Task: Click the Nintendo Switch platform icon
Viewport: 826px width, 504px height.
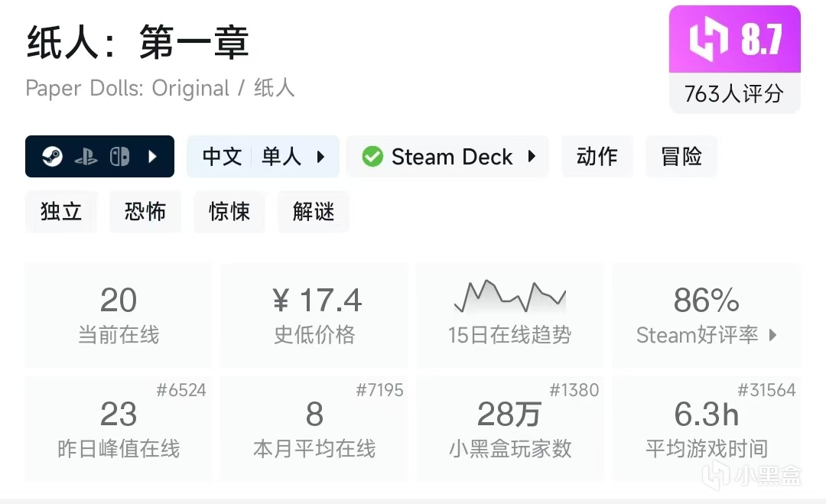Action: tap(119, 157)
